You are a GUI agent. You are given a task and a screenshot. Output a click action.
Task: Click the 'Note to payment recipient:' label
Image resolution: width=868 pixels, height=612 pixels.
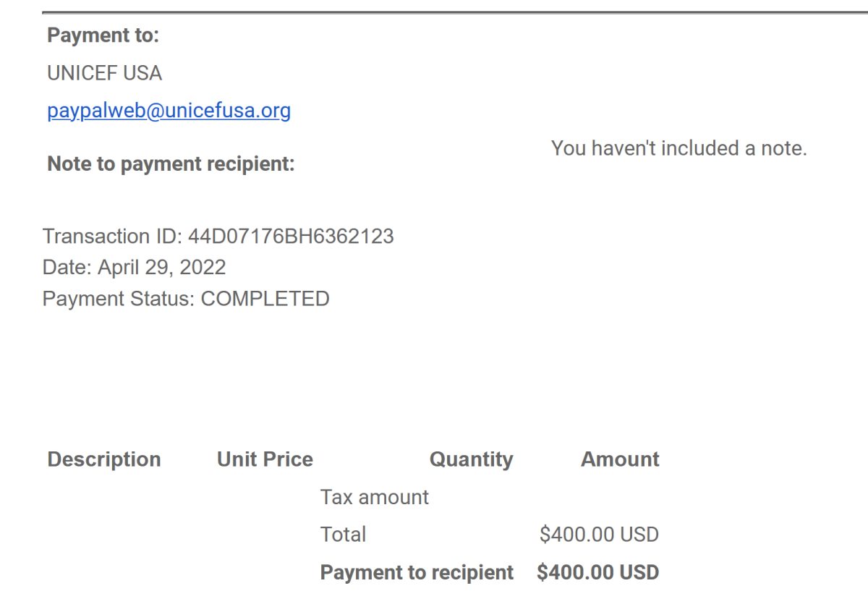[x=171, y=164]
